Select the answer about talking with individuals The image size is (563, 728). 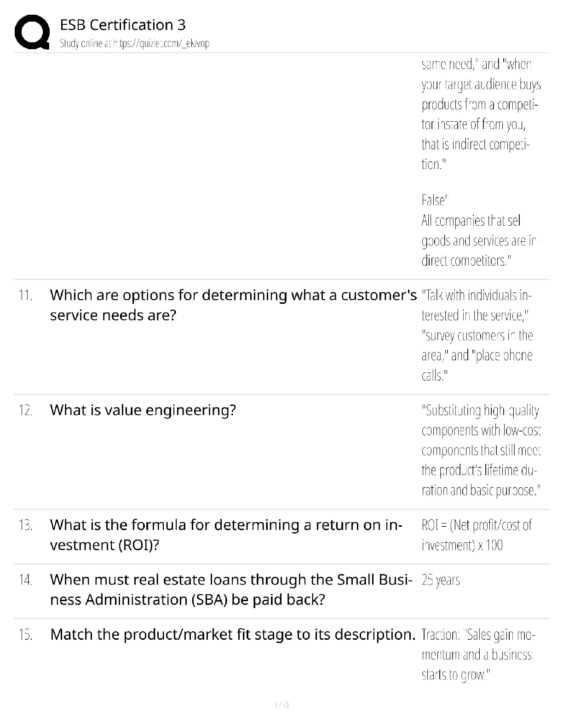pos(477,335)
